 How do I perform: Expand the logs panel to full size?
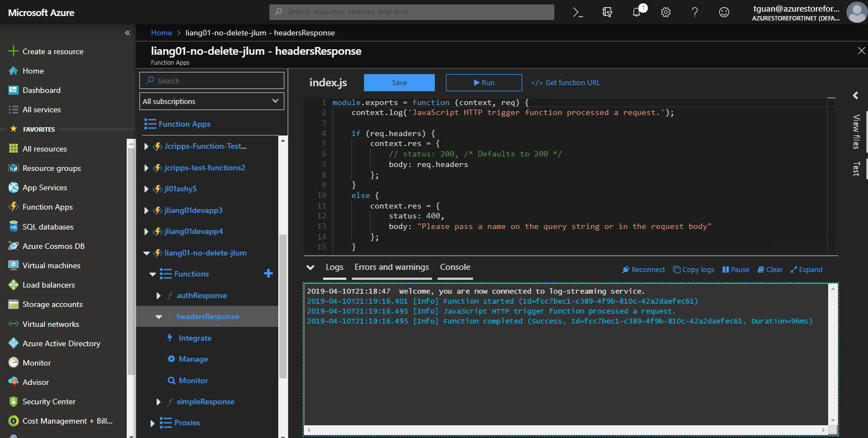(x=806, y=270)
